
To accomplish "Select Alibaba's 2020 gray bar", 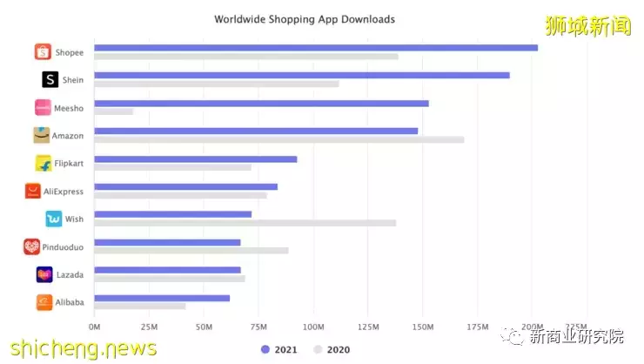I will pos(139,307).
